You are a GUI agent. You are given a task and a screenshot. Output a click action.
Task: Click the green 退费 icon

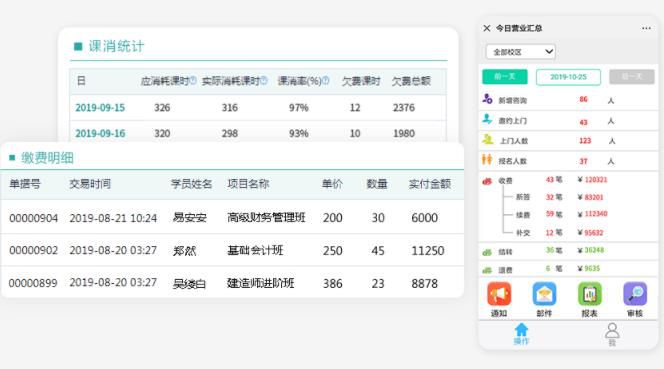[x=487, y=270]
